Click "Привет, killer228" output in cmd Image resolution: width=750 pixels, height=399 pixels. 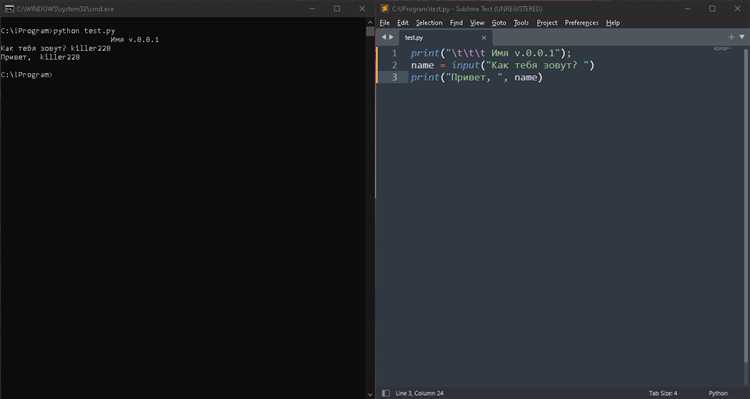[x=40, y=57]
